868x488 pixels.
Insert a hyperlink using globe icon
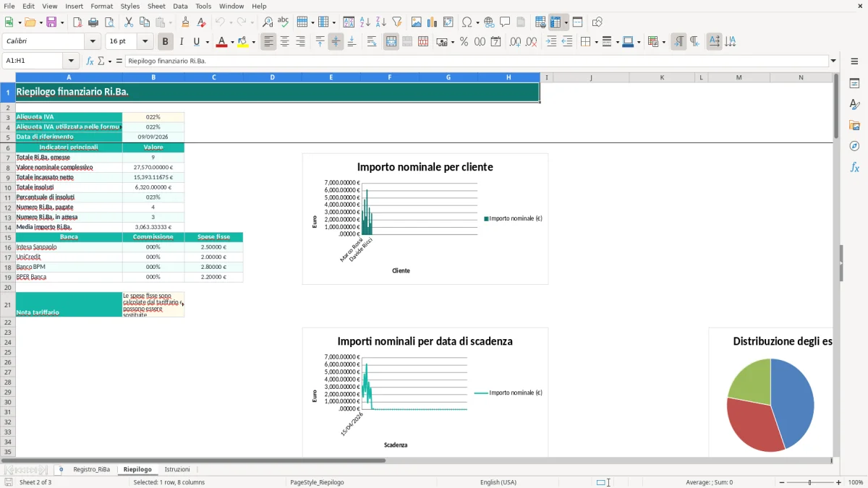pyautogui.click(x=489, y=22)
